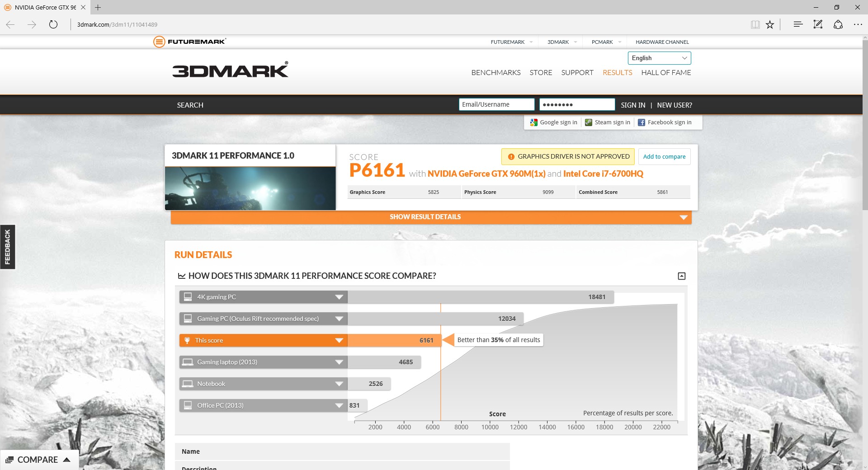The height and width of the screenshot is (470, 868).
Task: Open the FEEDBACK side tab
Action: click(x=8, y=247)
